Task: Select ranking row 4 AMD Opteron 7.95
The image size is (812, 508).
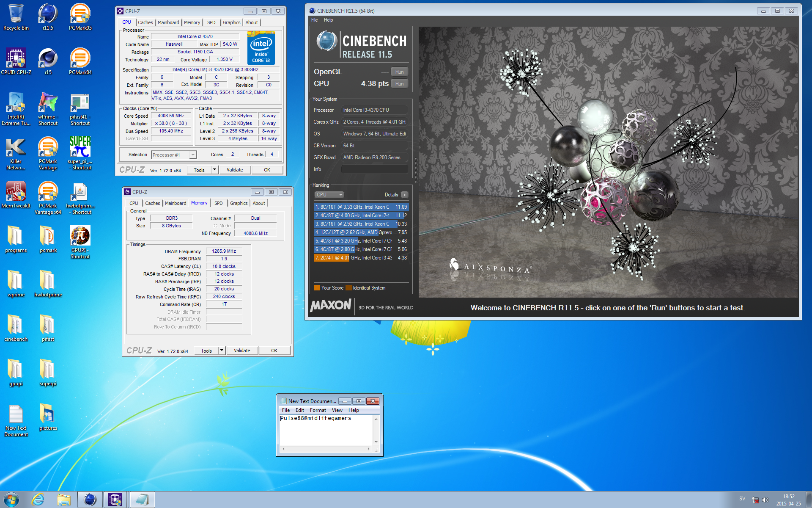Action: 361,232
